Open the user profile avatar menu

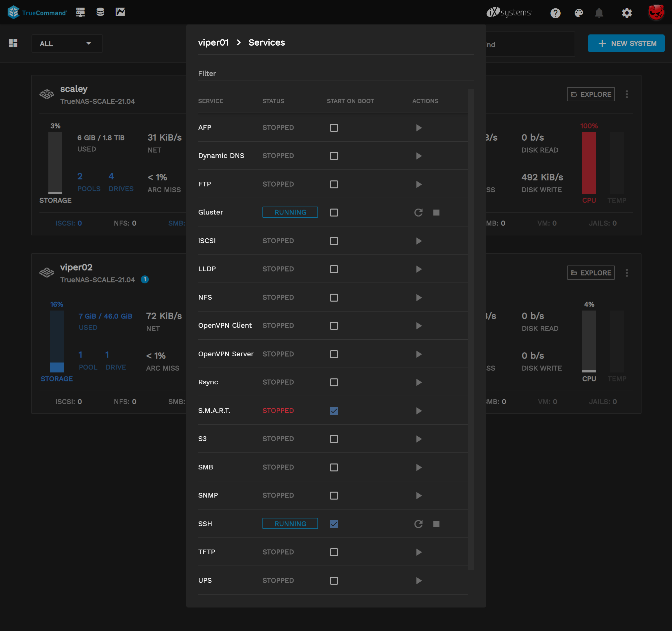(656, 13)
